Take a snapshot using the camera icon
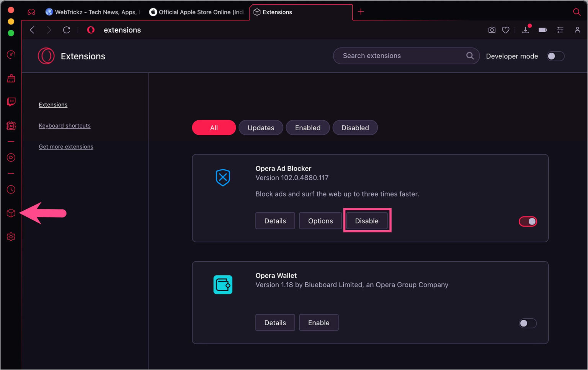This screenshot has width=588, height=370. point(492,30)
